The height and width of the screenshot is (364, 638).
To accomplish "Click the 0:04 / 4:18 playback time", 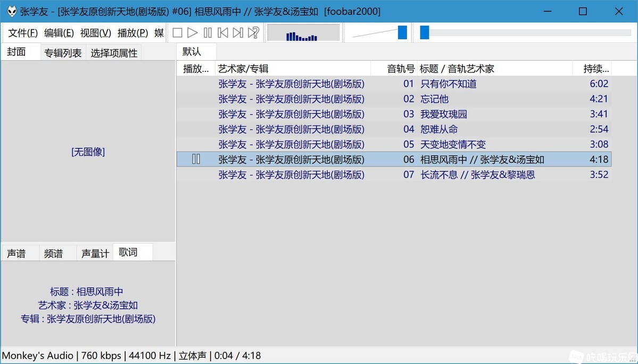I will pyautogui.click(x=238, y=355).
